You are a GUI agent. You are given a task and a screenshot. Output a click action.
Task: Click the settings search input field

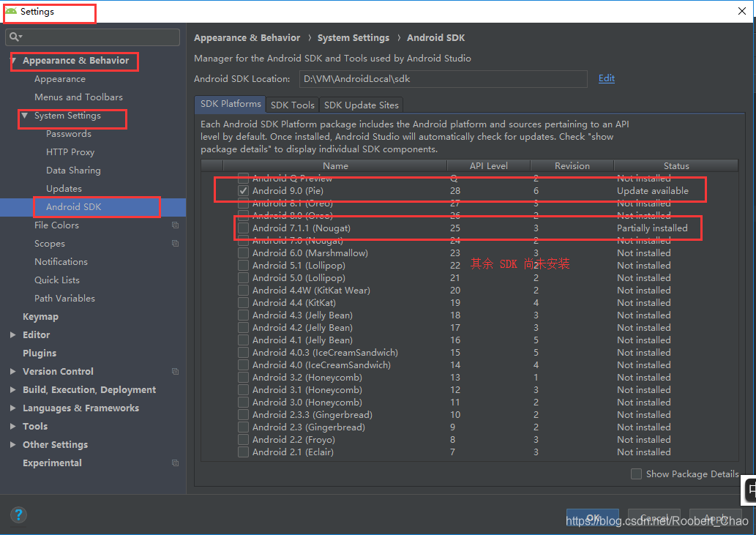[92, 37]
